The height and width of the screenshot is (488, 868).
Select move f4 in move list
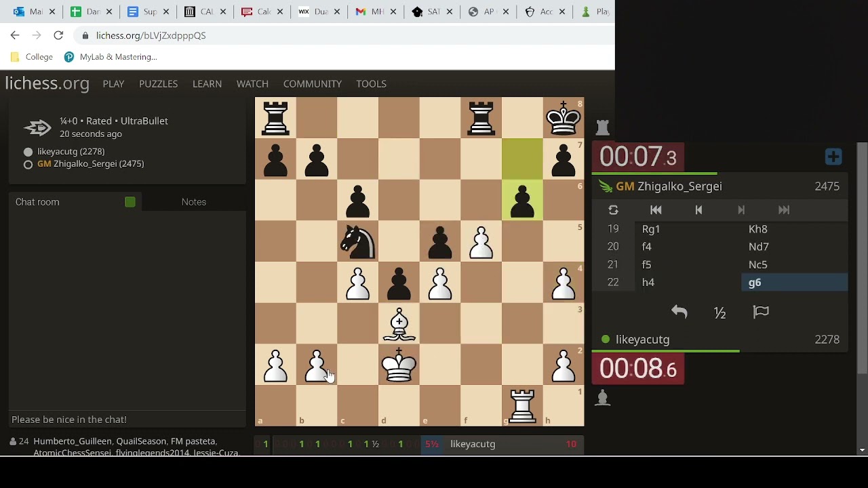click(x=688, y=247)
